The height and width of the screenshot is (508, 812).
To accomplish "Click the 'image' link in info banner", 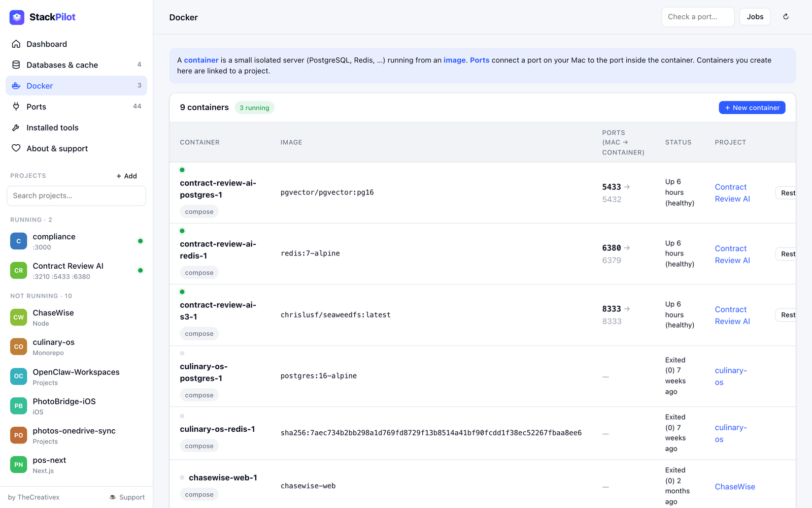I will click(454, 60).
